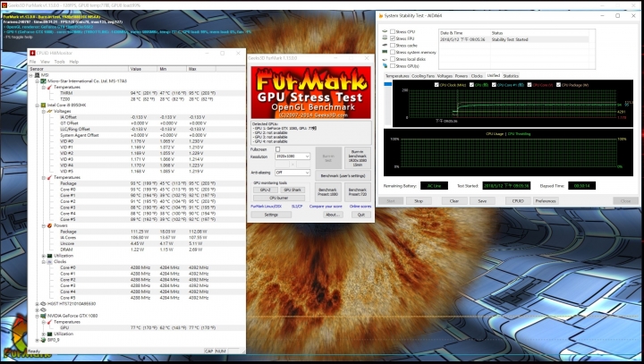Click the BIF0_9 battery icon
Image resolution: width=644 pixels, height=364 pixels.
43,340
